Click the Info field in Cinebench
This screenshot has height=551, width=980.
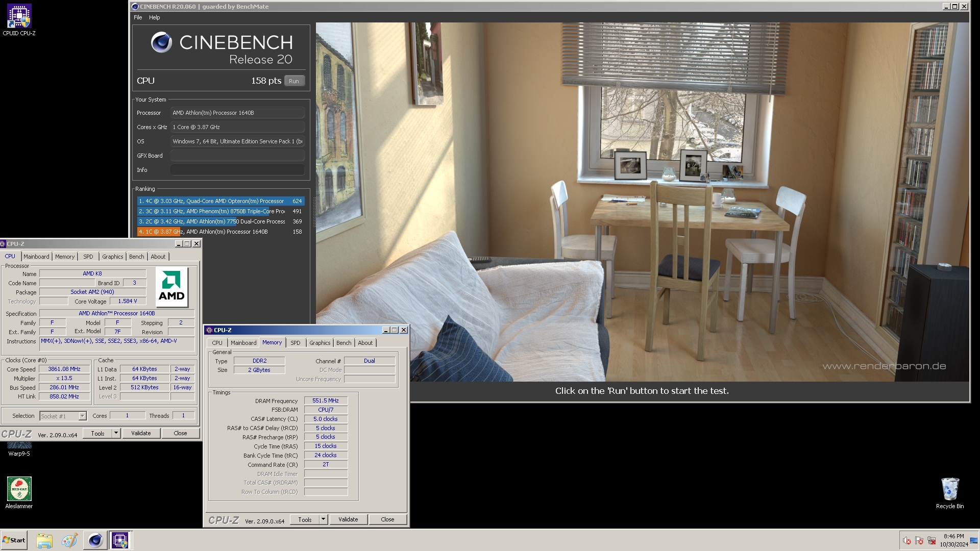tap(237, 170)
